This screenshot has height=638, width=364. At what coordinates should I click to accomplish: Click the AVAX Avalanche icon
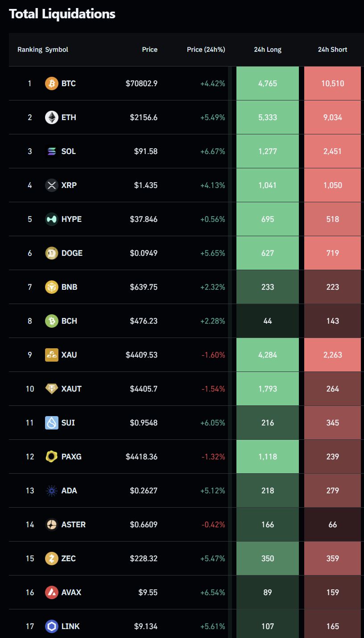click(x=52, y=592)
